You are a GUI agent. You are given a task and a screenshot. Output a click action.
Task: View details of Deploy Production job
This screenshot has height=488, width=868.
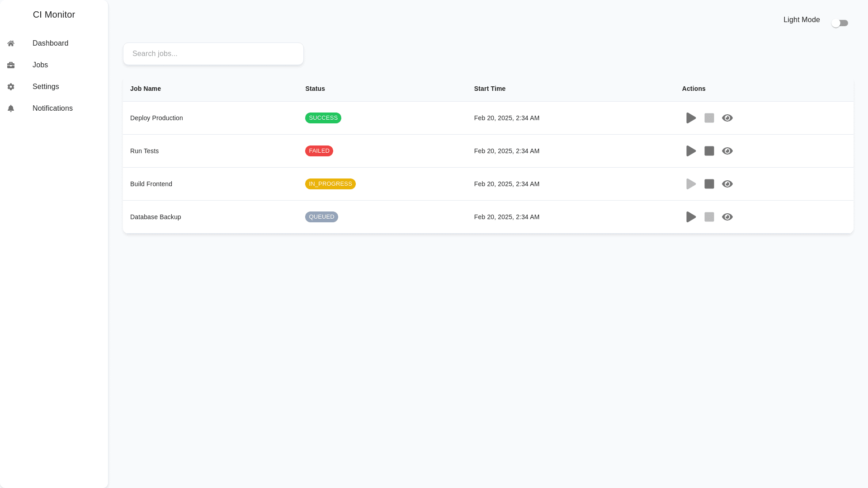click(x=727, y=118)
